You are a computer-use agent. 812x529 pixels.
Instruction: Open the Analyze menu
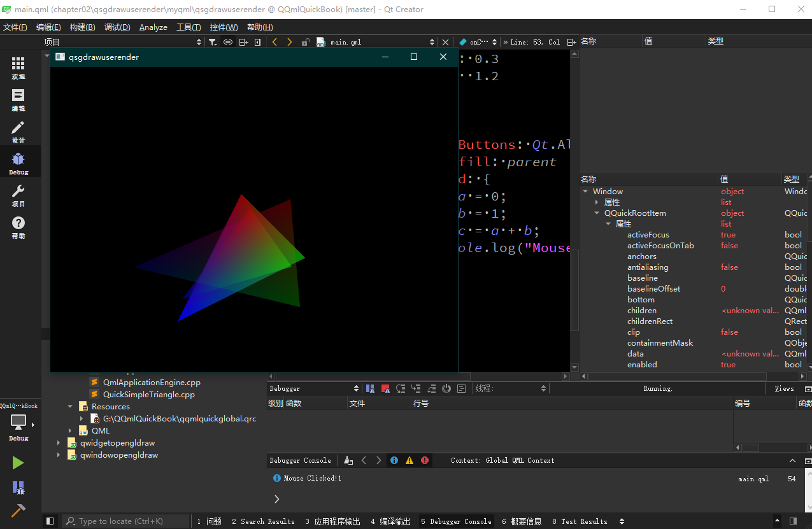click(x=153, y=27)
